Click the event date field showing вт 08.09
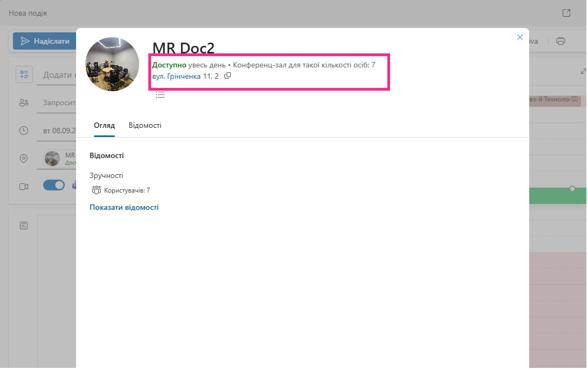Viewport: 588px width, 369px height. click(57, 131)
